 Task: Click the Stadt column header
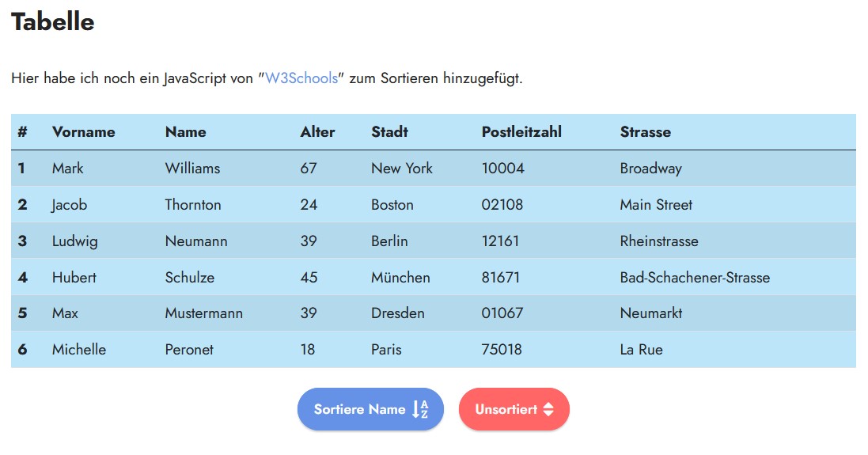point(389,132)
